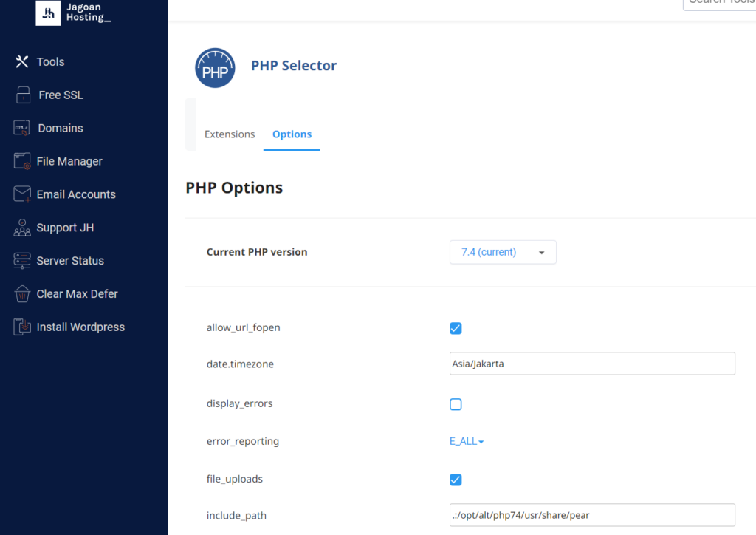This screenshot has width=756, height=535.
Task: Select the Clear Max Defer trash icon
Action: point(23,293)
